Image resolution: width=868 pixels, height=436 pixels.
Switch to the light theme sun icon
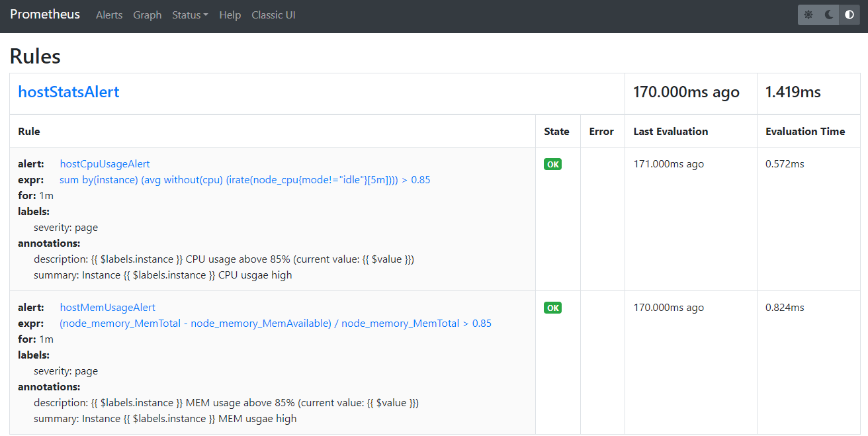808,15
